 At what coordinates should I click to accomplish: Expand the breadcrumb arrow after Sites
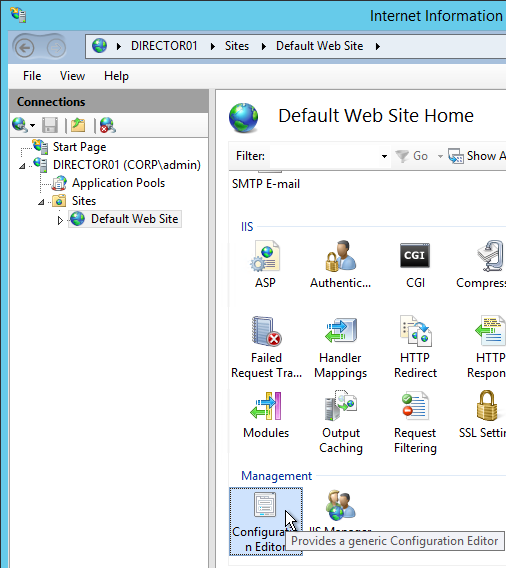[264, 46]
